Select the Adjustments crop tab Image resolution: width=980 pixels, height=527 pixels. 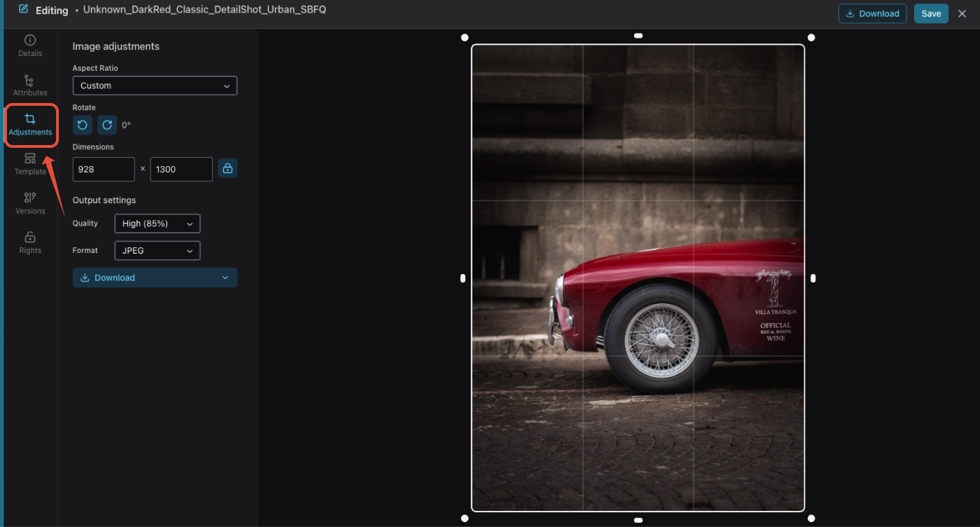point(30,125)
